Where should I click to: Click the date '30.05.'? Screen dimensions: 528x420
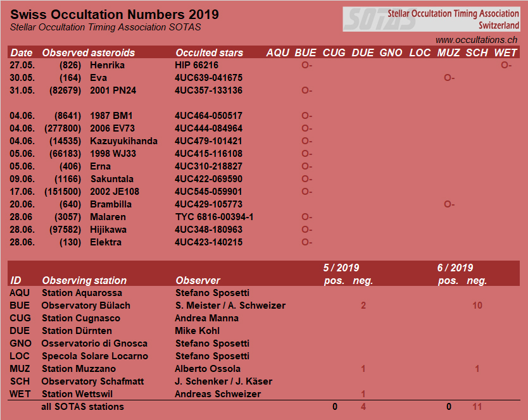(x=22, y=78)
